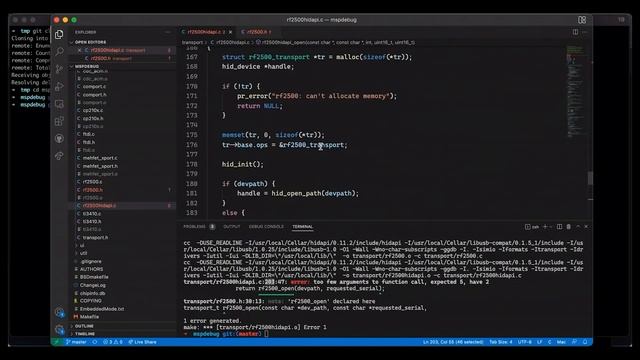Click Ln 203, Col 55 cursor position
The height and width of the screenshot is (360, 640).
click(453, 342)
